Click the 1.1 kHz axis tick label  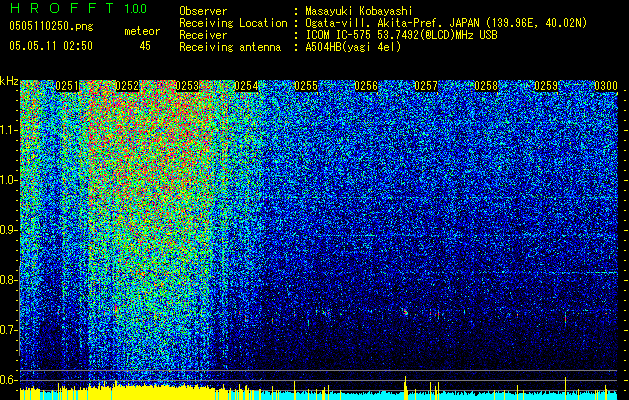point(9,130)
